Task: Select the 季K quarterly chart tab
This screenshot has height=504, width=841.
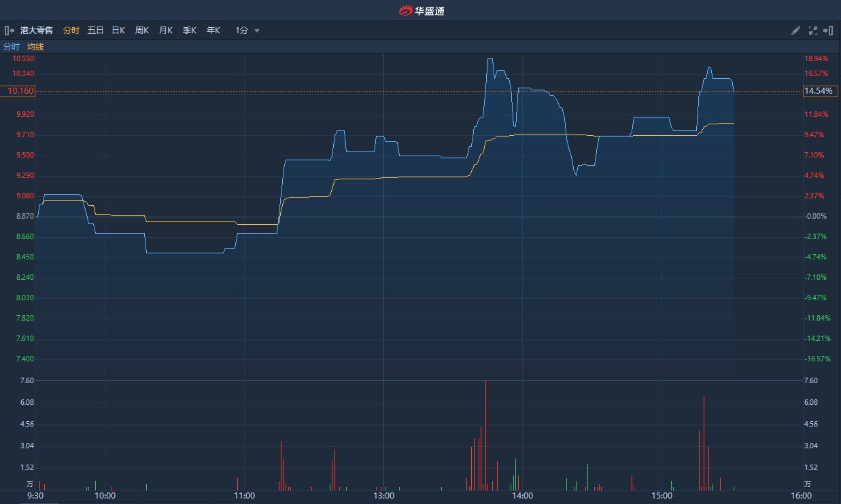Action: 189,31
